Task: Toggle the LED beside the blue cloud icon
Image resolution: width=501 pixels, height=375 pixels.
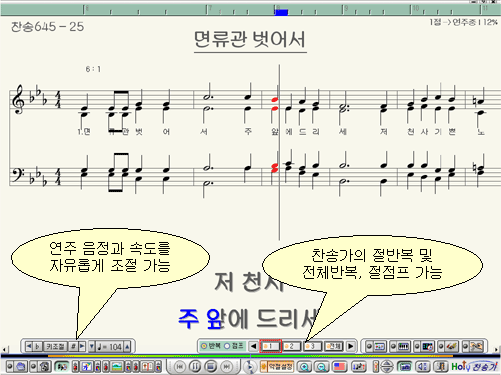Action: pyautogui.click(x=10, y=367)
